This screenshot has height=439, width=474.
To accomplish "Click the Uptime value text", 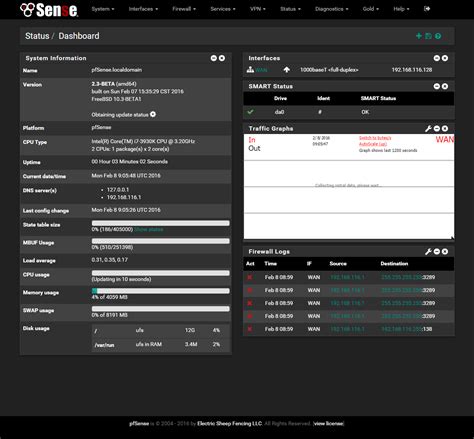I will [x=130, y=162].
